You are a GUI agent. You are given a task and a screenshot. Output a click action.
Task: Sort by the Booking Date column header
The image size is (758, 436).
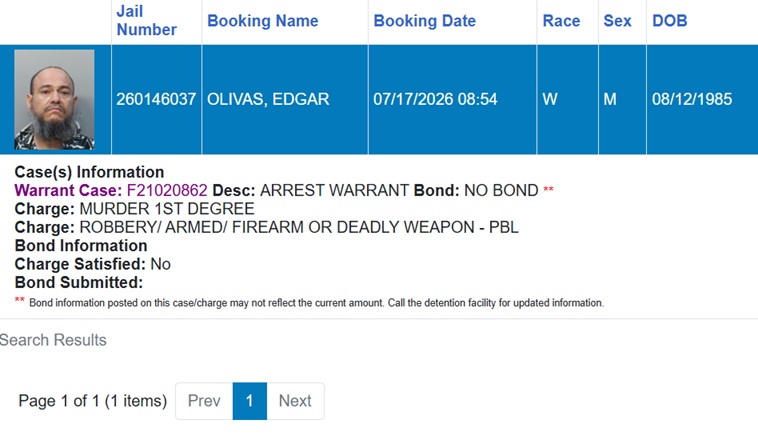point(424,21)
